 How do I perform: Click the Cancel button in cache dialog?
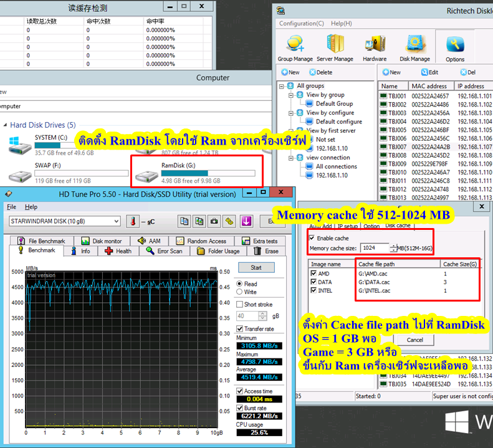[x=415, y=340]
